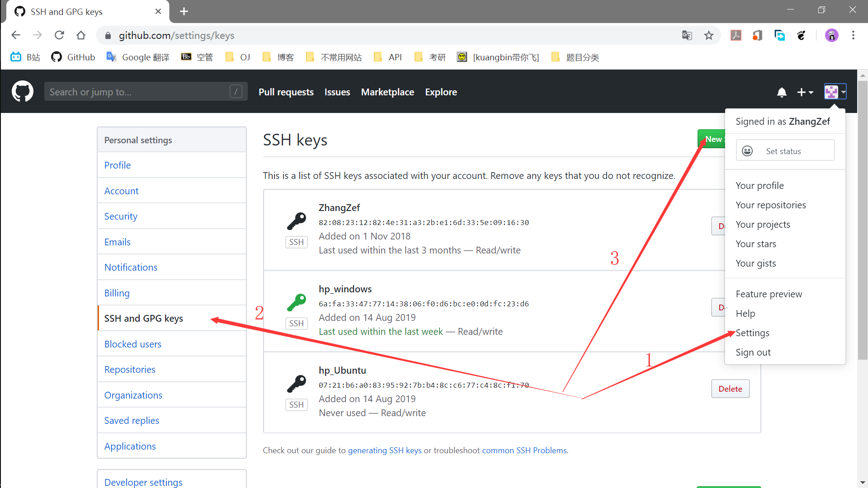Click the Google Translate icon in address bar
Screen dimensions: 868x488
687,35
